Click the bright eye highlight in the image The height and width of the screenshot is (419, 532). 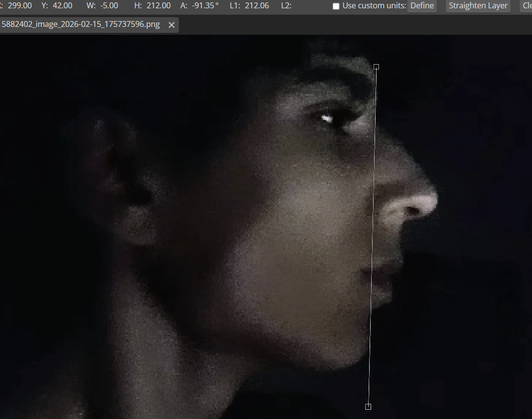point(327,118)
